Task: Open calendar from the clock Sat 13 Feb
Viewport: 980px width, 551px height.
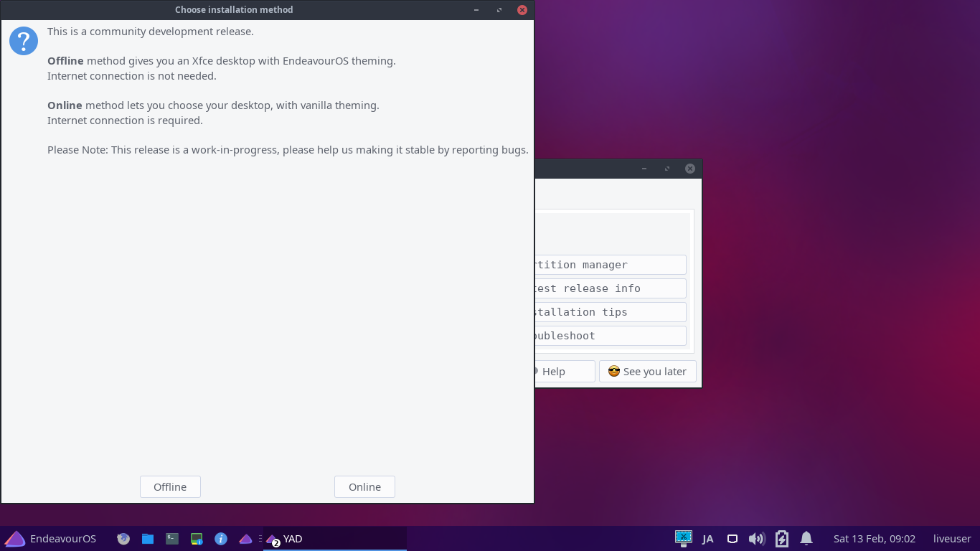Action: 875,539
